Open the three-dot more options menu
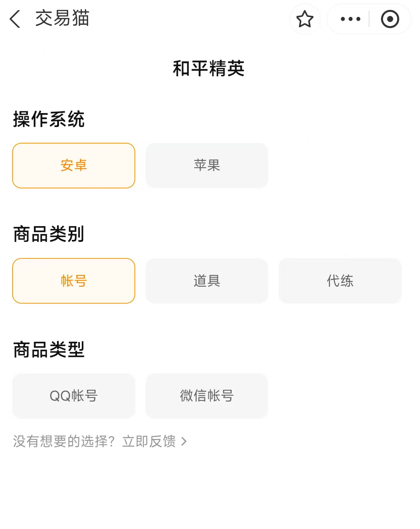 pyautogui.click(x=350, y=19)
